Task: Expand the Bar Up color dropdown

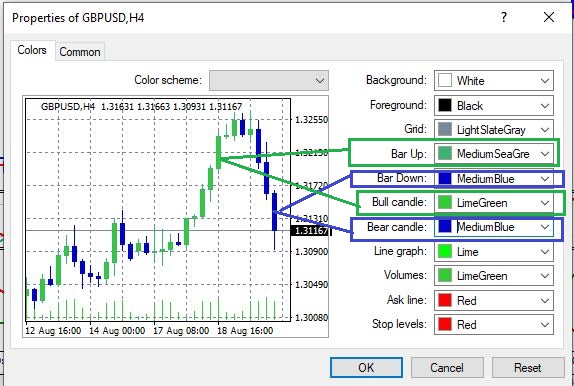Action: click(494, 154)
